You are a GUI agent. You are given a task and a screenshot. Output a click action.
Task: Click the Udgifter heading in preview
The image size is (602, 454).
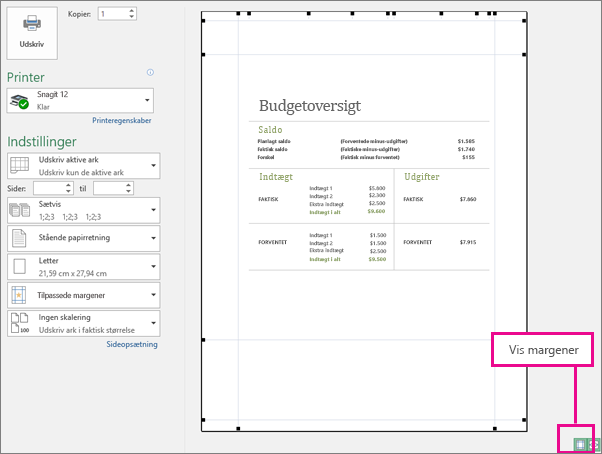point(422,177)
